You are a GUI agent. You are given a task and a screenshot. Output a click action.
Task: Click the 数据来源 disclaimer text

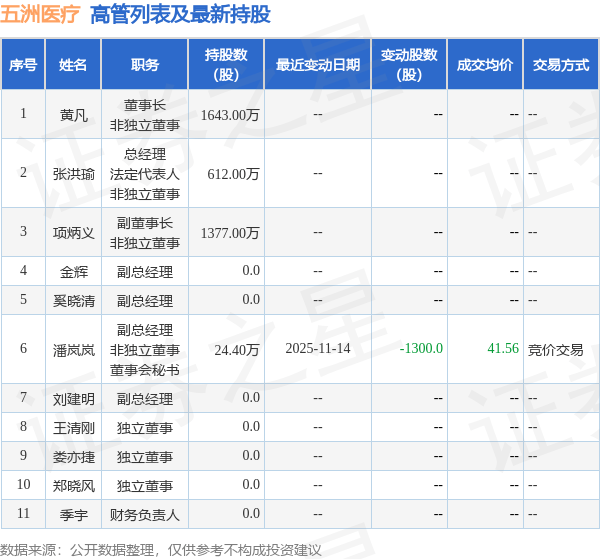[x=161, y=550]
